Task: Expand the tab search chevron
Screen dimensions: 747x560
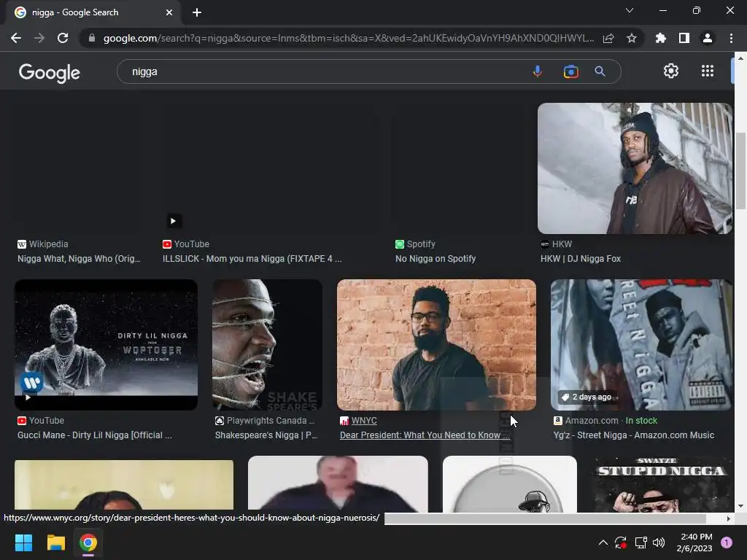Action: pyautogui.click(x=630, y=10)
